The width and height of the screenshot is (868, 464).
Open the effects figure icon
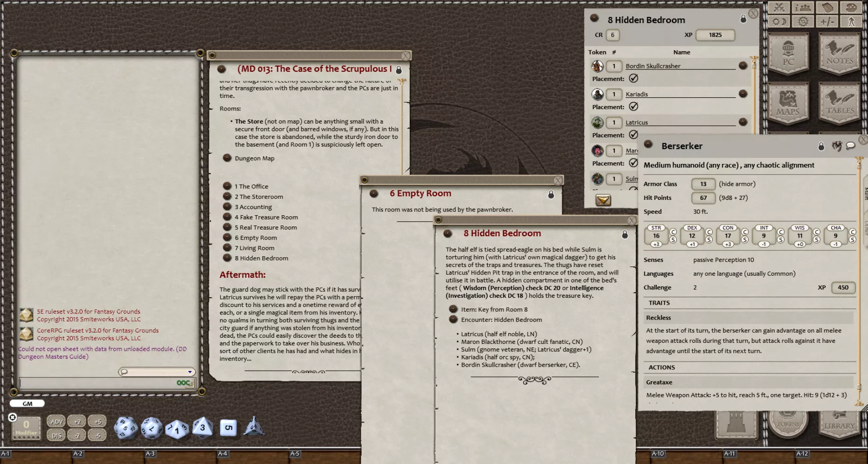pyautogui.click(x=851, y=21)
